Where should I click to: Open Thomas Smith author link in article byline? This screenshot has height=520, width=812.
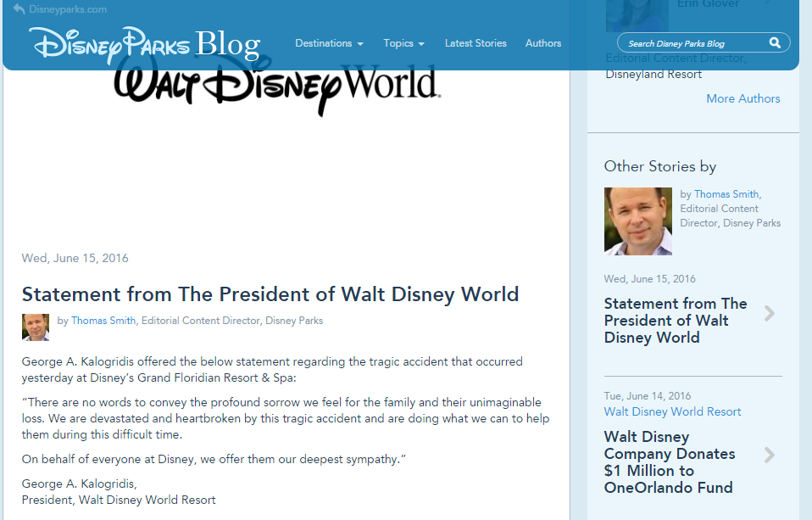pos(103,321)
